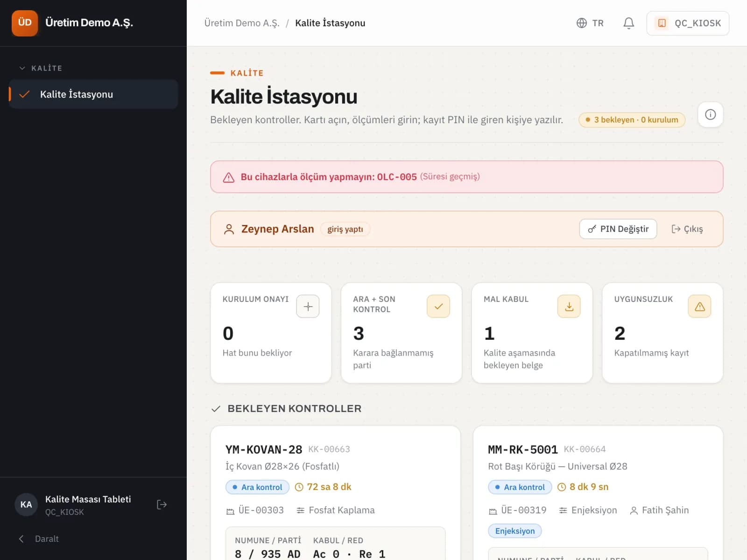Click KK-00663 control number
The height and width of the screenshot is (560, 747).
coord(329,449)
